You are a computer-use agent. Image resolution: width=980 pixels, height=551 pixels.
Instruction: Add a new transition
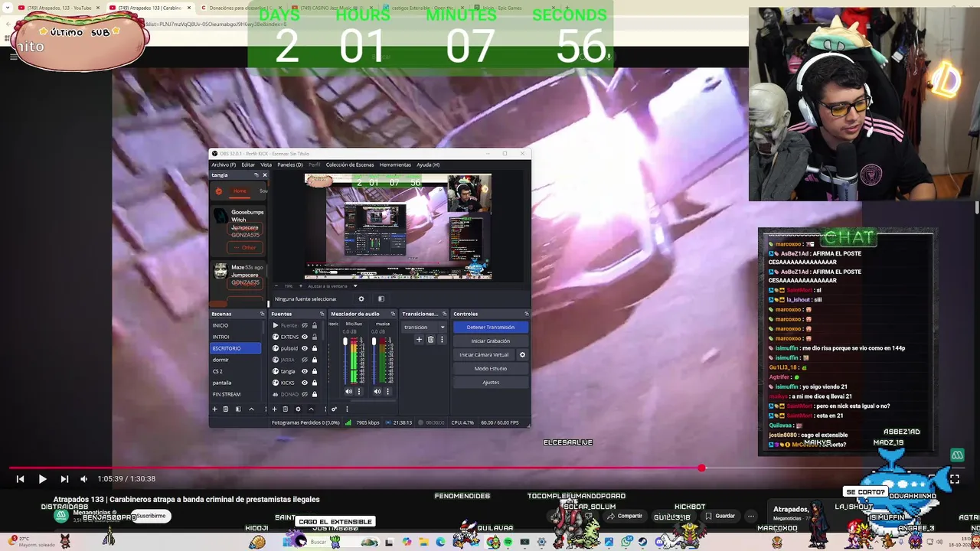(x=419, y=340)
